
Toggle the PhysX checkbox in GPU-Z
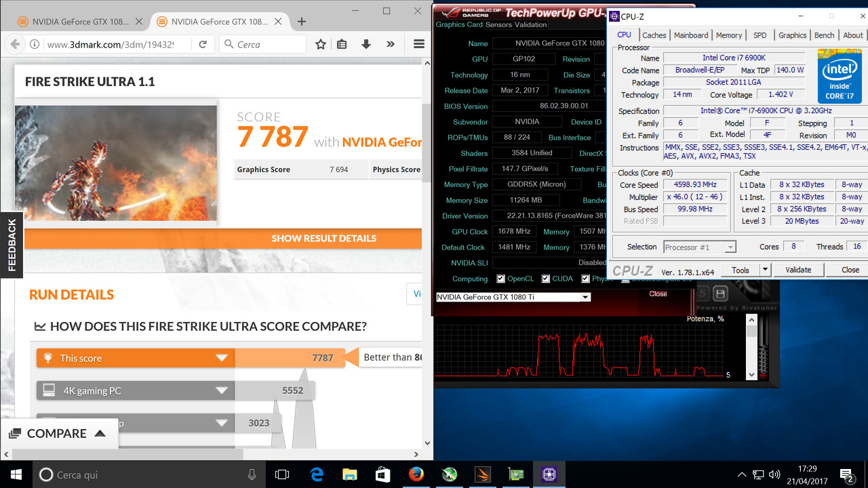(585, 279)
